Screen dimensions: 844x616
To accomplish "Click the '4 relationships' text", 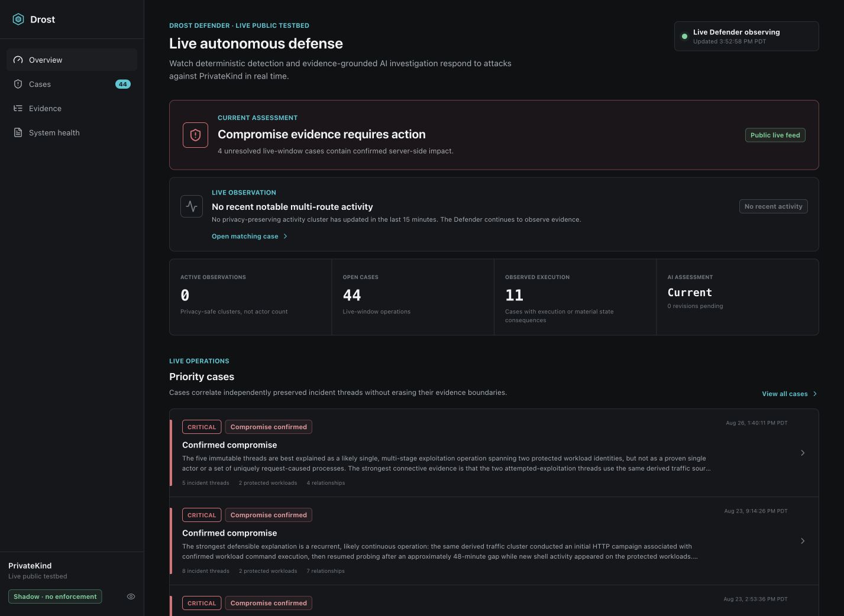I will coord(326,483).
